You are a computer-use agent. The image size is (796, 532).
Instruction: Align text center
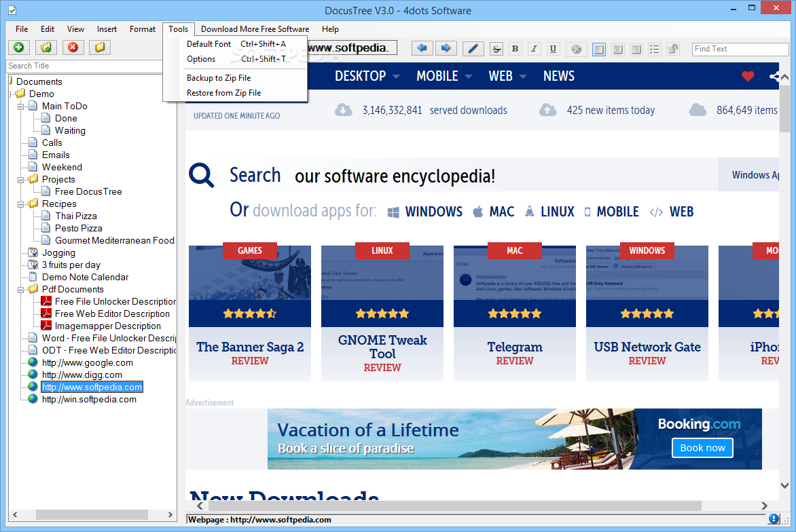click(x=618, y=49)
